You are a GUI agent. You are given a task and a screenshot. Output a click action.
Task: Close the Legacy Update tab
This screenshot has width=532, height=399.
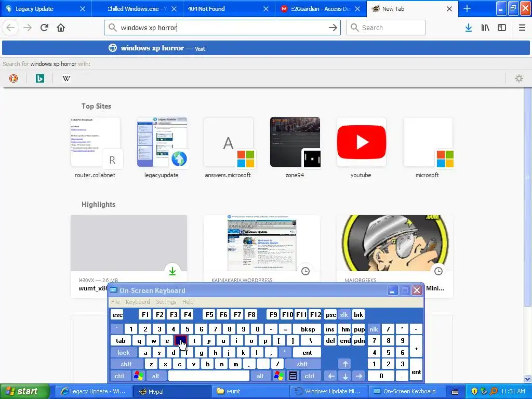(x=83, y=9)
